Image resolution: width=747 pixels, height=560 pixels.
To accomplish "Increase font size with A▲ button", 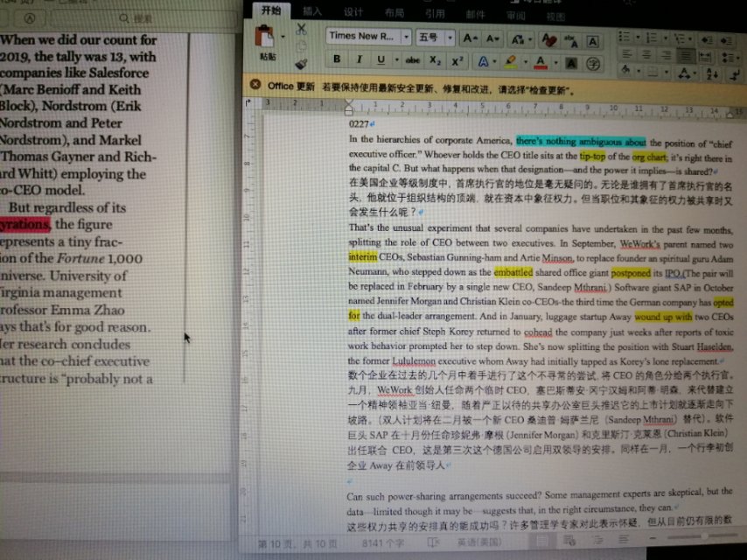I will 471,38.
